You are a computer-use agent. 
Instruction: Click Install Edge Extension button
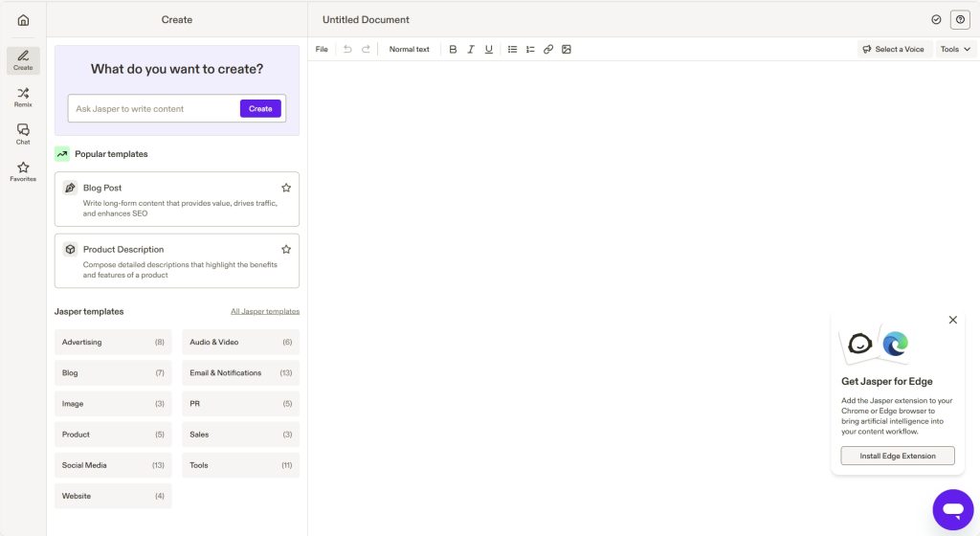[x=898, y=456]
